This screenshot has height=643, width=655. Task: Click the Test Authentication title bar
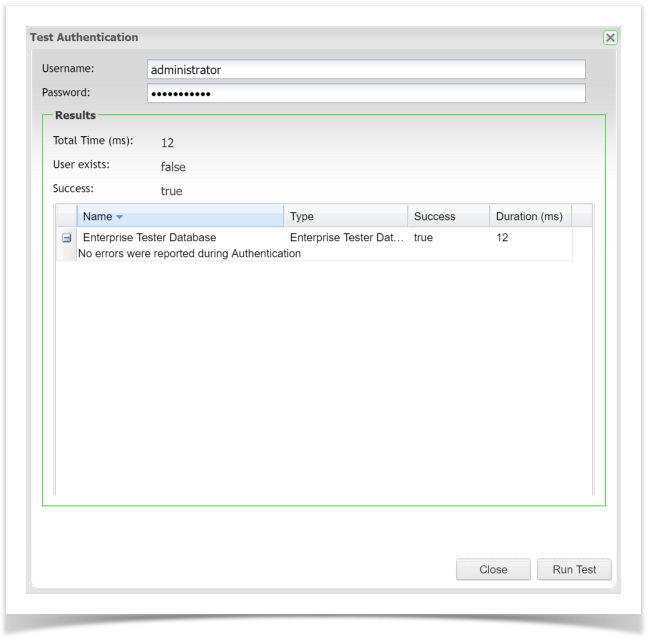pos(300,37)
